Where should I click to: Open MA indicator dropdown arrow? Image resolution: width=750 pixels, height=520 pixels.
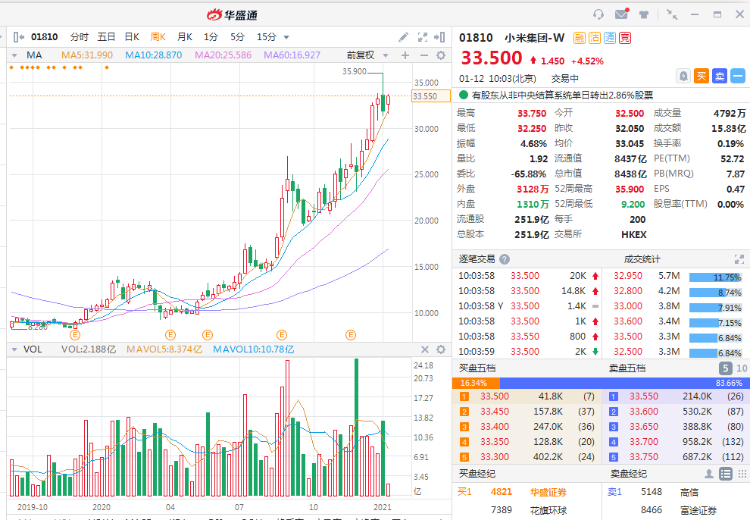[x=14, y=55]
